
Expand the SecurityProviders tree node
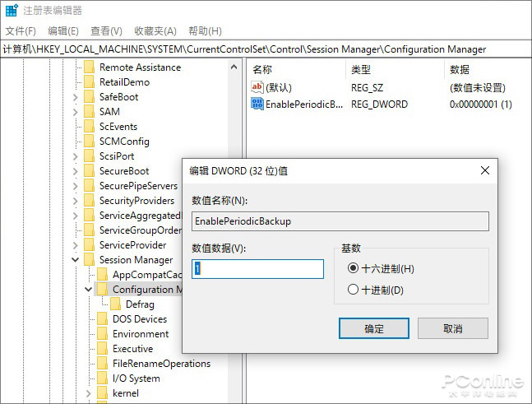(76, 201)
